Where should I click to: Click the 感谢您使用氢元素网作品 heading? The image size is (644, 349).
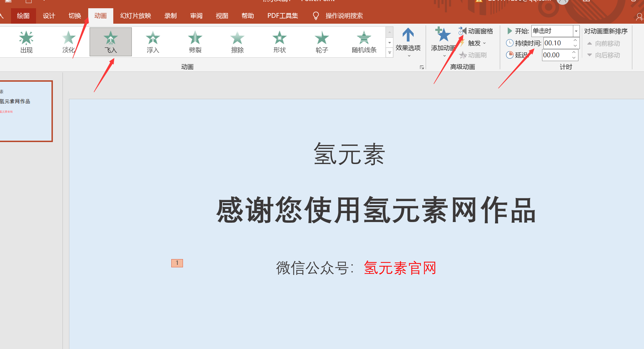pyautogui.click(x=376, y=210)
